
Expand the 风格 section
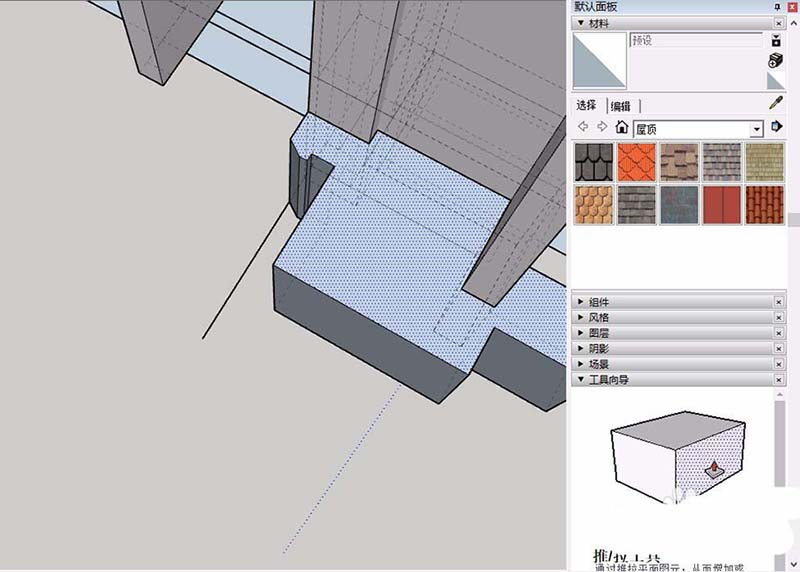(581, 317)
